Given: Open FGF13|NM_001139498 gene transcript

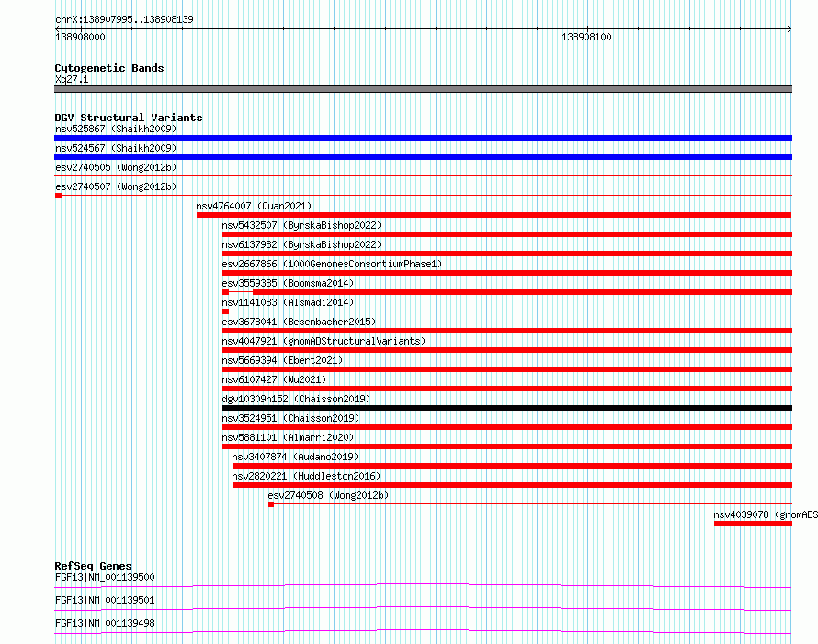Looking at the screenshot, I should [x=105, y=623].
